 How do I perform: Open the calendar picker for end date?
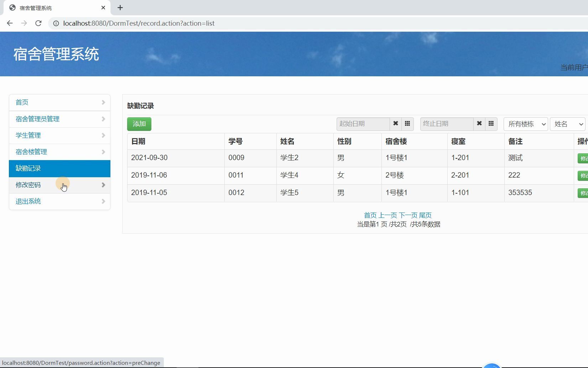point(491,124)
